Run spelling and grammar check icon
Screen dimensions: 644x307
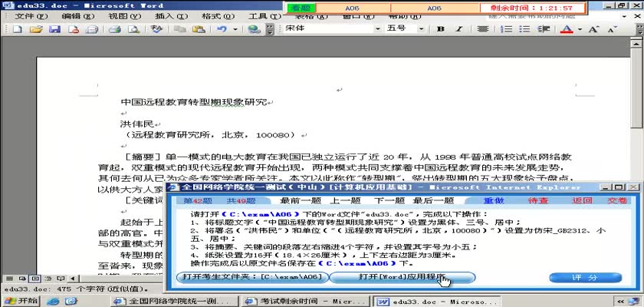156,29
